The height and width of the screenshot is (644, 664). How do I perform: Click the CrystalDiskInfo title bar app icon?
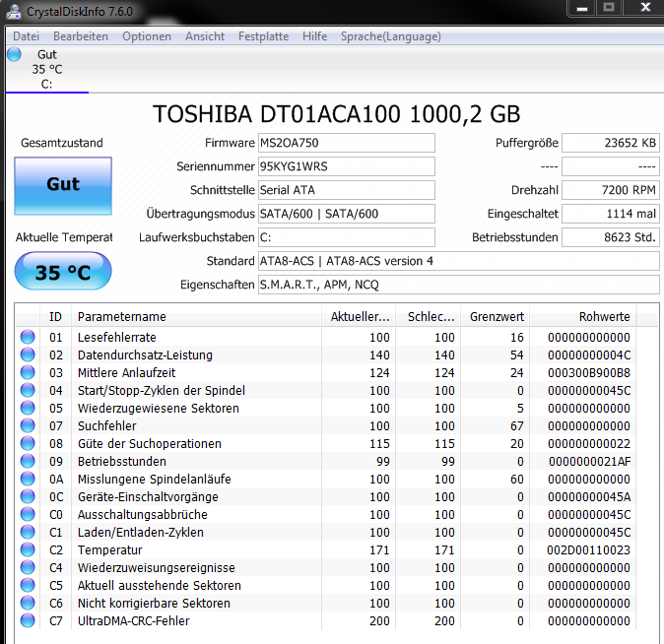pyautogui.click(x=14, y=12)
